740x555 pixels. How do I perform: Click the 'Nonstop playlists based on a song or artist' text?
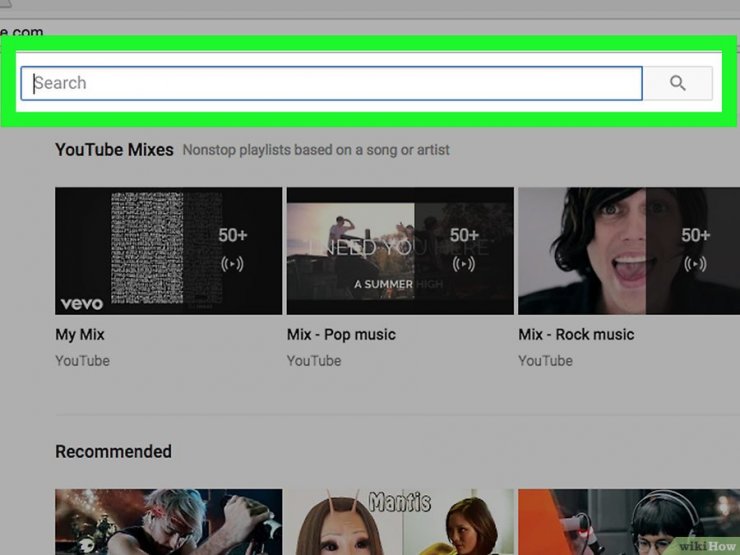(x=316, y=150)
